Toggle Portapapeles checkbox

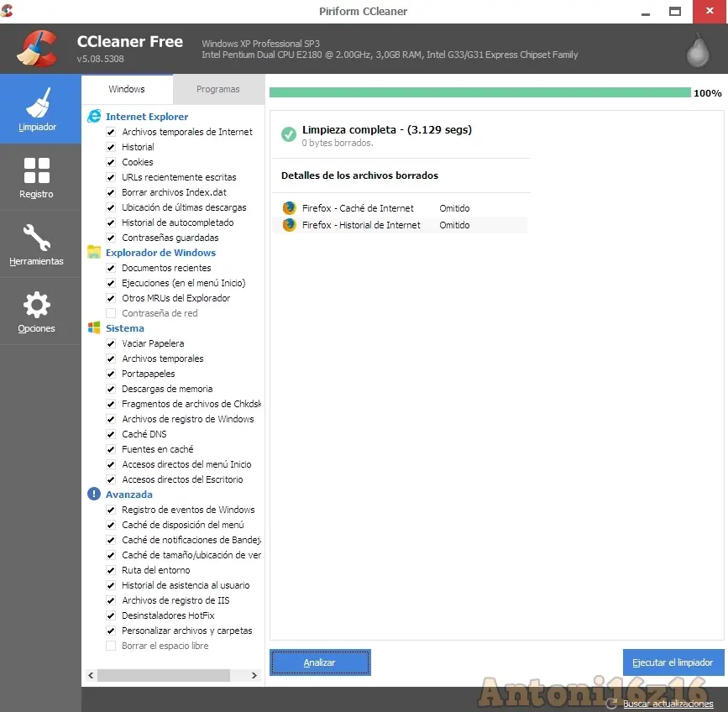[111, 374]
